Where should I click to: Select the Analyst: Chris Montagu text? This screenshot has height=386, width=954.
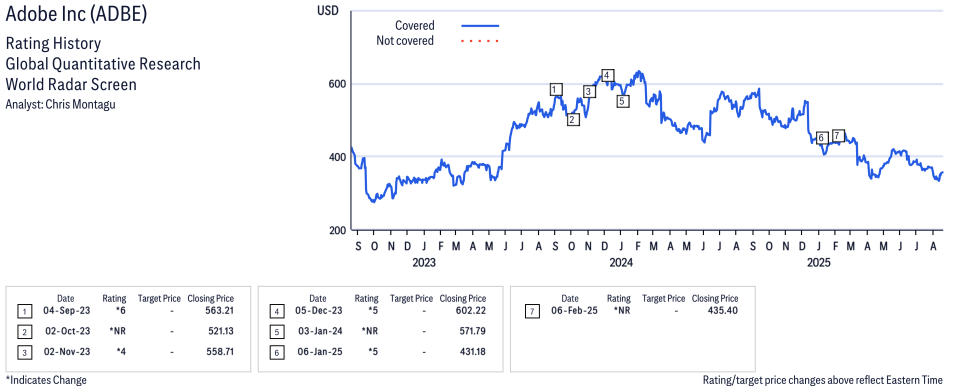click(60, 104)
